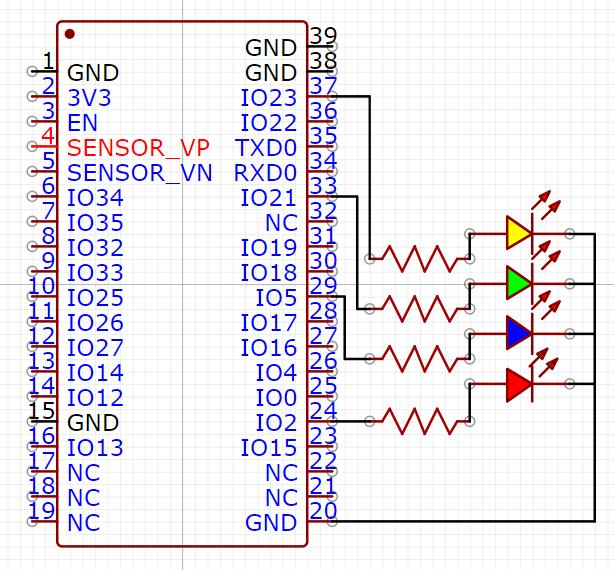Select the red LED symbol
The image size is (614, 570).
pyautogui.click(x=519, y=384)
